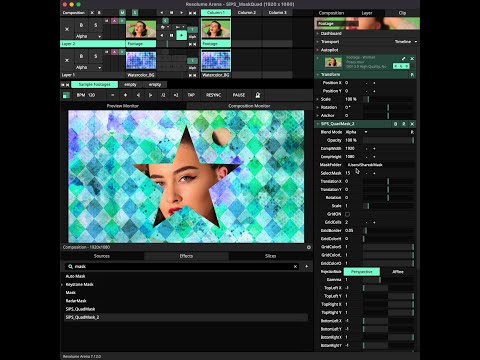
Task: Trigger Column 2
Action: click(x=247, y=13)
